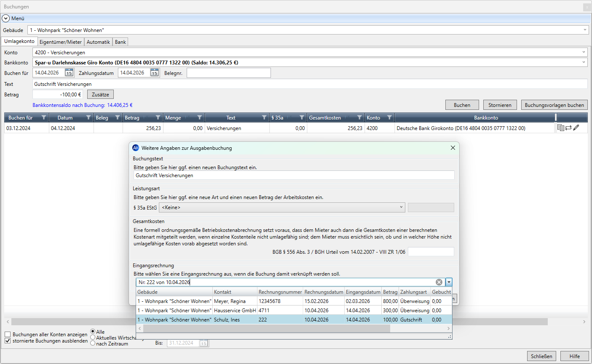Open the Menü bar
592x364 pixels.
(296, 19)
